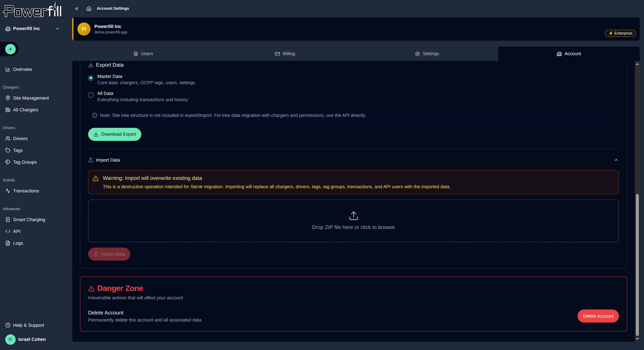Viewport: 644px width, 350px height.
Task: Click the PI organization avatar
Action: [84, 29]
